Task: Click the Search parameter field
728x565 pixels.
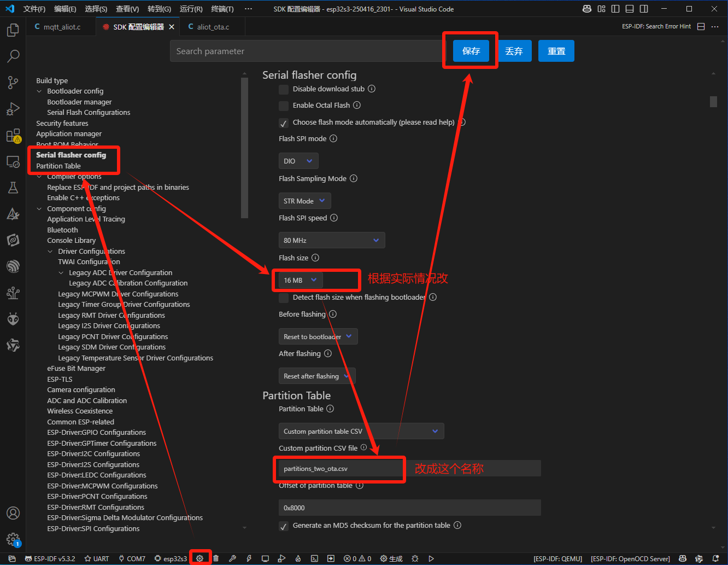Action: 308,51
